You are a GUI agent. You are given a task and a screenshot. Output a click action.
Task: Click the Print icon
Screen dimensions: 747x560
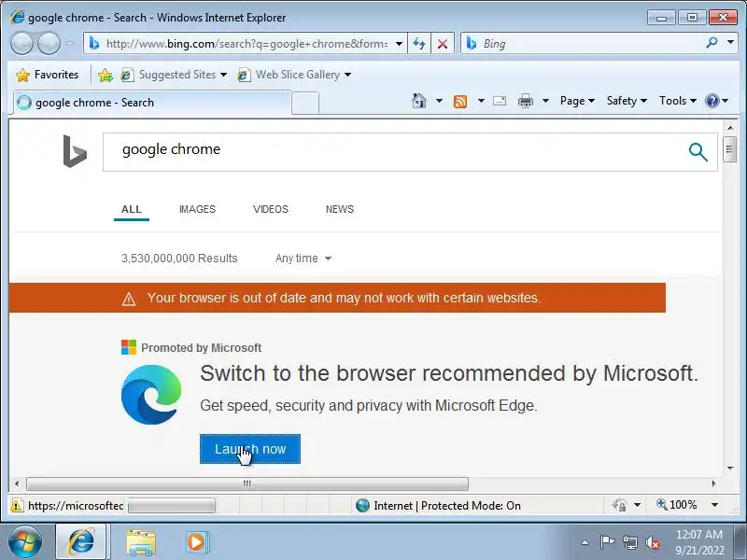(x=526, y=101)
